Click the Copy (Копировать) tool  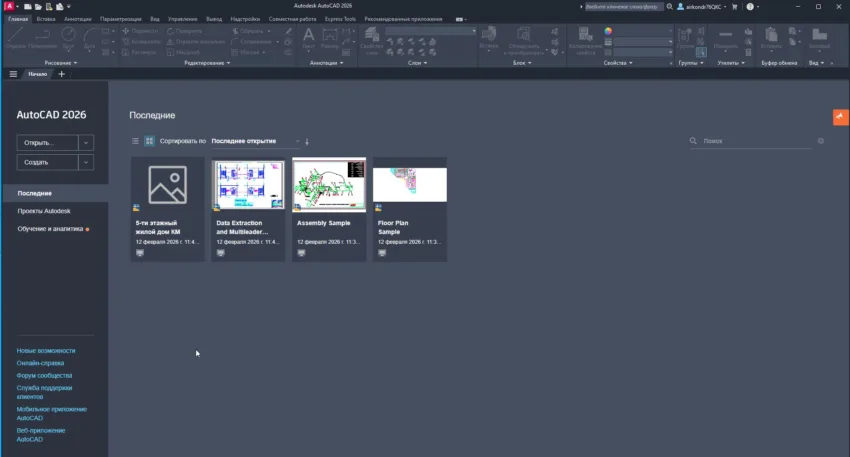tap(141, 42)
